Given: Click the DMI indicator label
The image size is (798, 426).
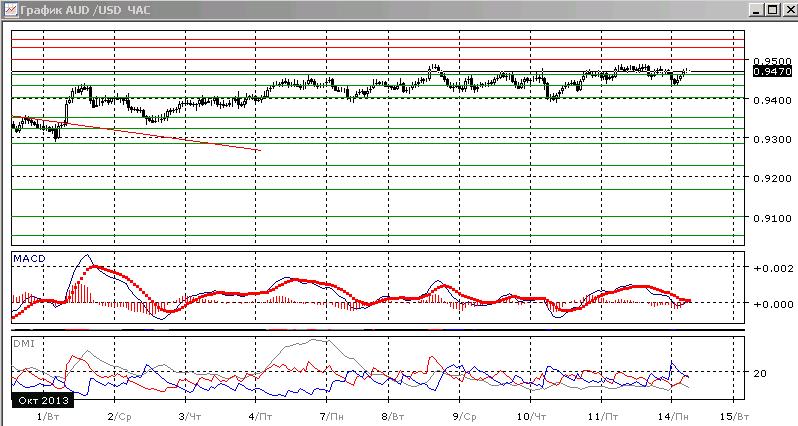Looking at the screenshot, I should [x=24, y=344].
